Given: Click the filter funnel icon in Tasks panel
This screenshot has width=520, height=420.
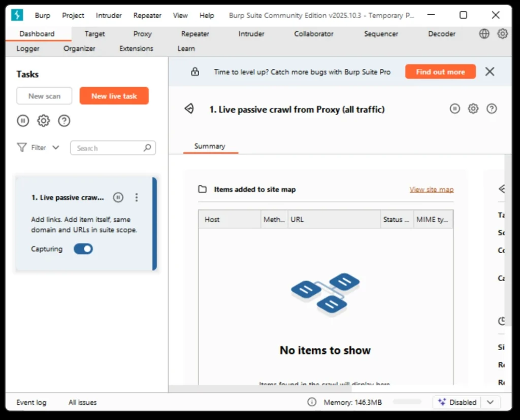Looking at the screenshot, I should (21, 148).
